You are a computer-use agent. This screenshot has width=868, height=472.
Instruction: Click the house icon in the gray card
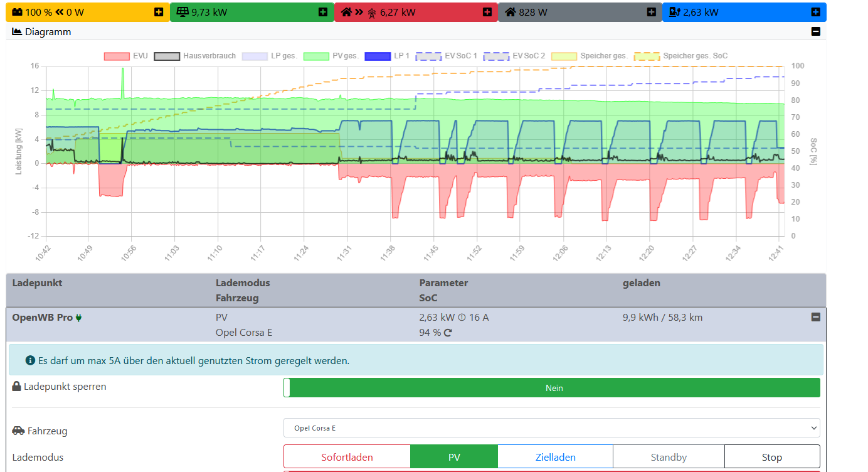pos(511,12)
